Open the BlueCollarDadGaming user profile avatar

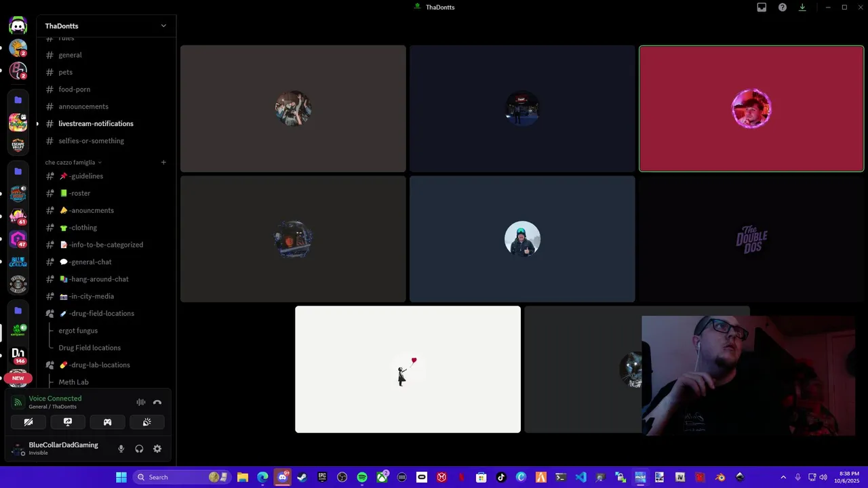pyautogui.click(x=19, y=449)
